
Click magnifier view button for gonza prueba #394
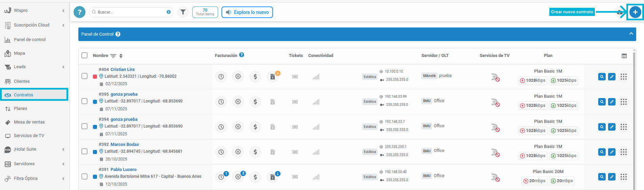pyautogui.click(x=602, y=127)
